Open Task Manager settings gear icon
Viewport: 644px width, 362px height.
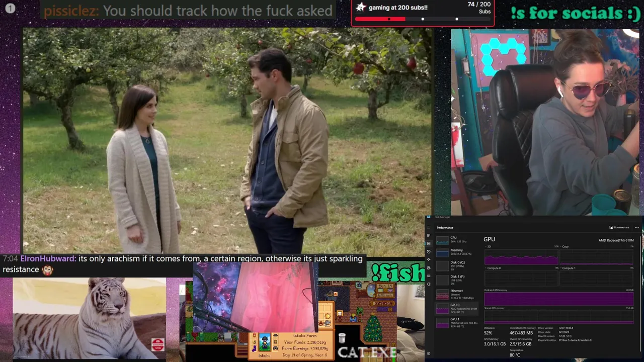429,353
